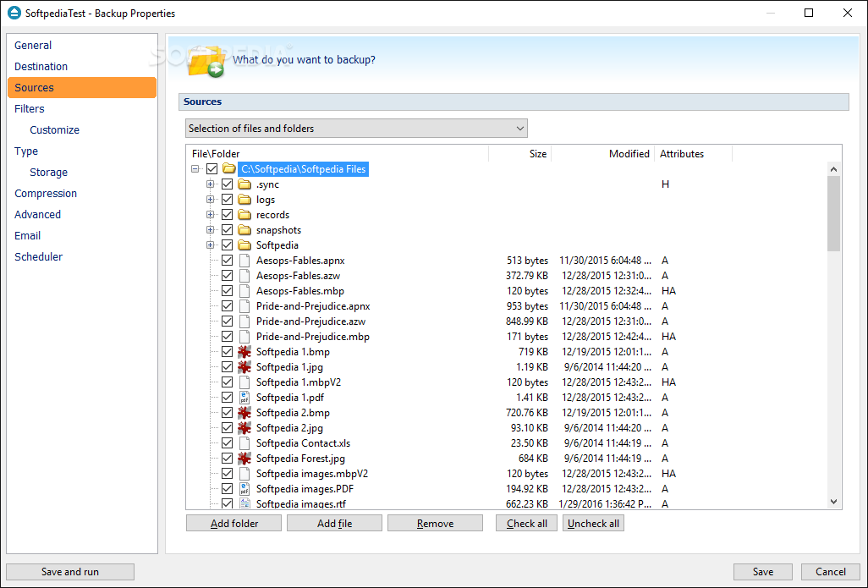Screen dimensions: 868x588
Task: Click the Softpedia 1.mbpV2 file icon
Action: pos(244,382)
